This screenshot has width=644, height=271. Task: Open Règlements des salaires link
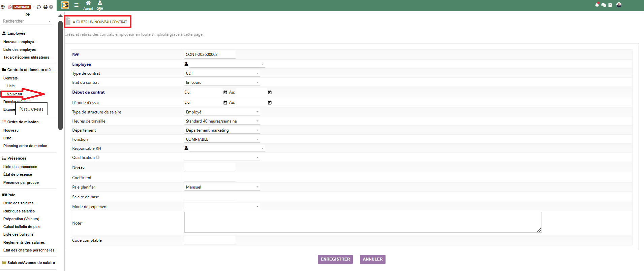pos(24,242)
